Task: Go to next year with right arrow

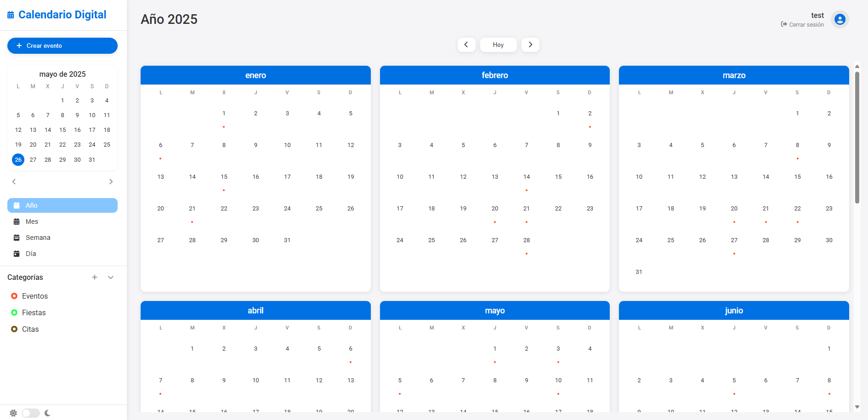Action: (530, 45)
